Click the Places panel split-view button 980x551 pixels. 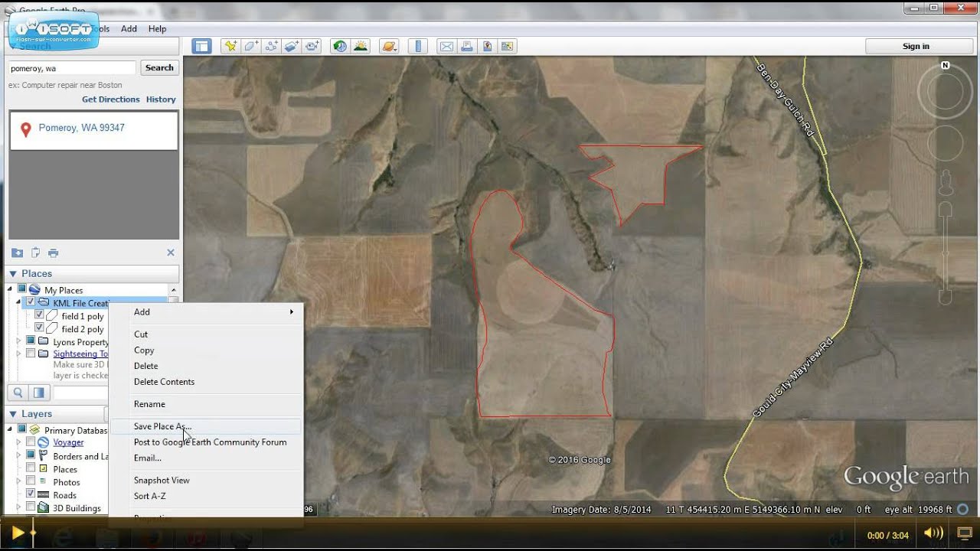(x=39, y=393)
